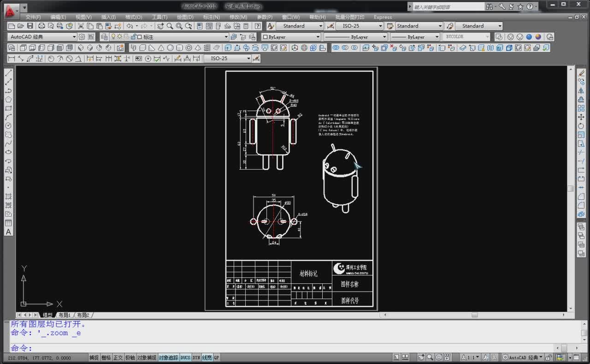Click the Linear dimension tool icon
This screenshot has width=590, height=364.
point(12,59)
